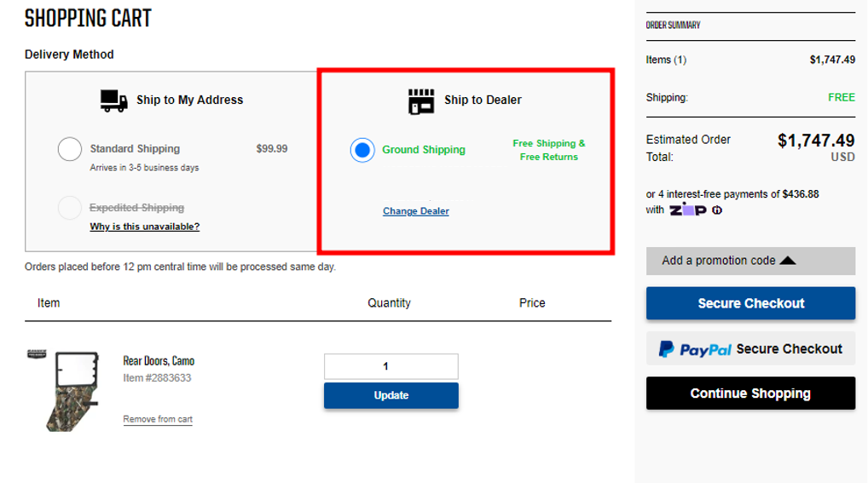Click the PayPal logo icon

point(666,349)
